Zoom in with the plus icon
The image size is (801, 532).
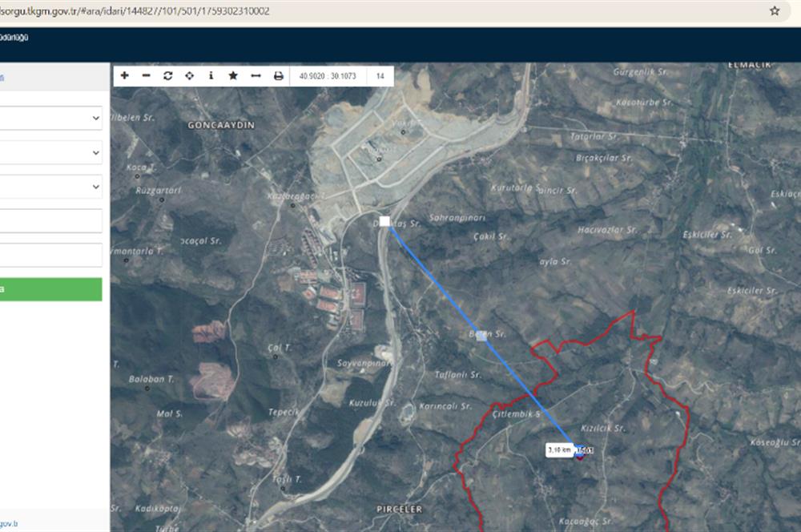[125, 75]
